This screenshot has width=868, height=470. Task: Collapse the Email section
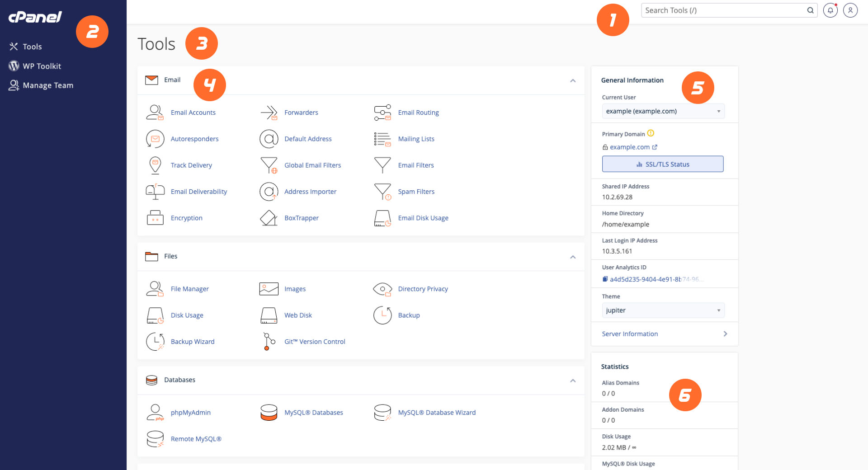[573, 81]
